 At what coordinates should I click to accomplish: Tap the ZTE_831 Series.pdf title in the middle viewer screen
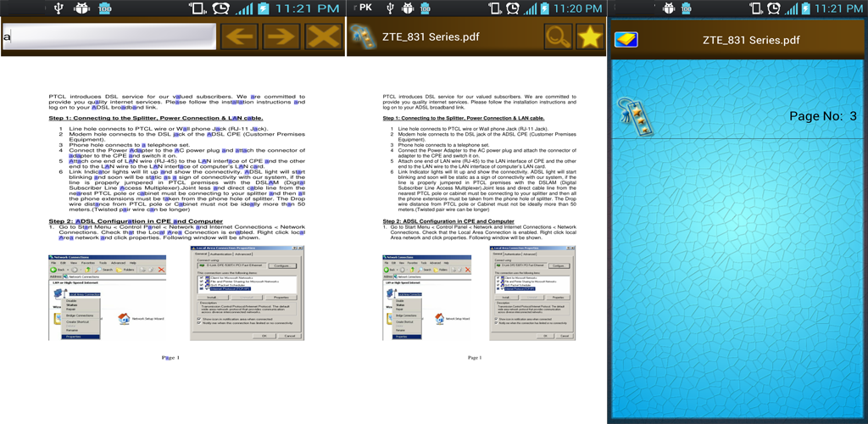coord(431,37)
